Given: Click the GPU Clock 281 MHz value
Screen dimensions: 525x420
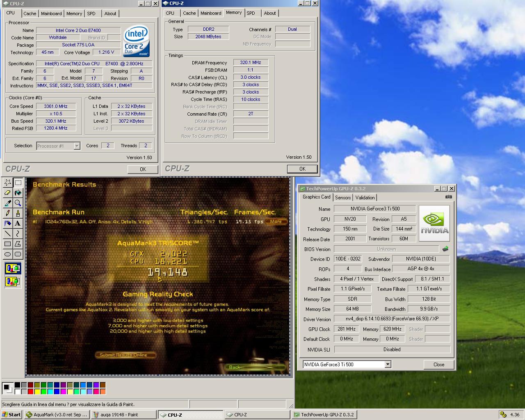Looking at the screenshot, I should coord(347,329).
